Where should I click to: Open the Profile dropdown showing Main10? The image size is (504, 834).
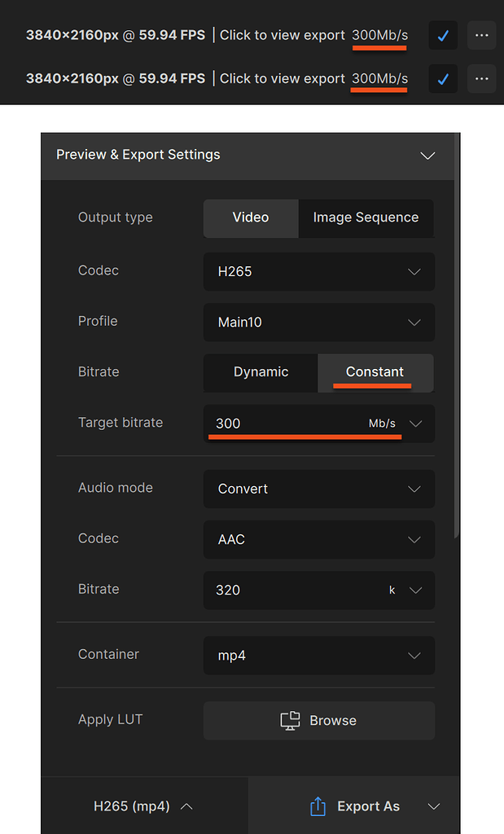click(x=318, y=323)
